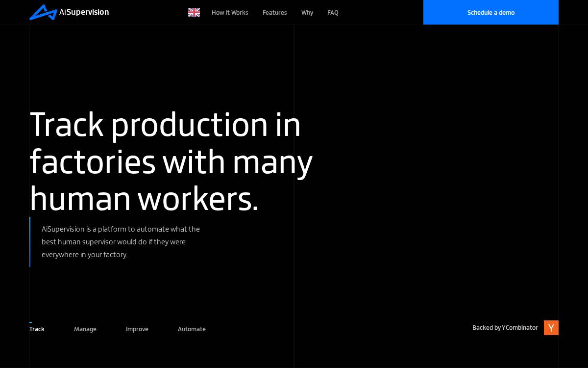Open the Why nav item

[307, 13]
